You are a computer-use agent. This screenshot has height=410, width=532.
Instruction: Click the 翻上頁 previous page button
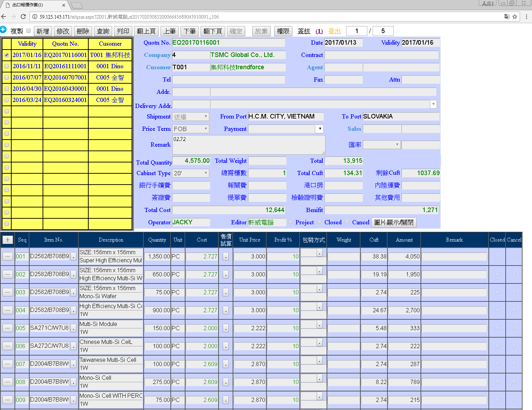[146, 31]
